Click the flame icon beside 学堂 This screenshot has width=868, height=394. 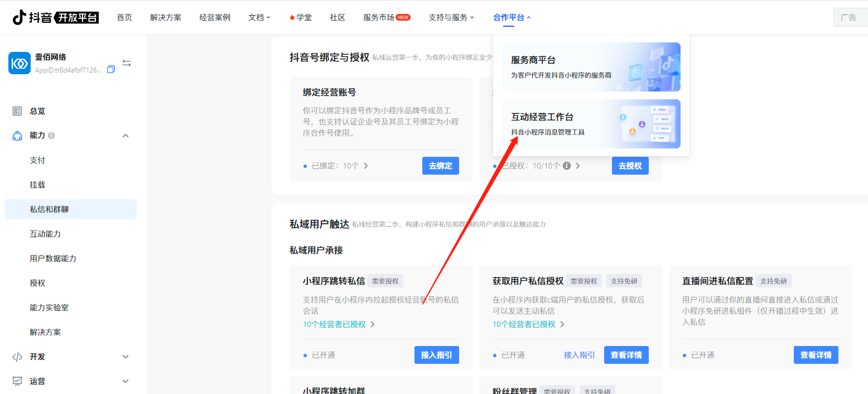coord(292,17)
